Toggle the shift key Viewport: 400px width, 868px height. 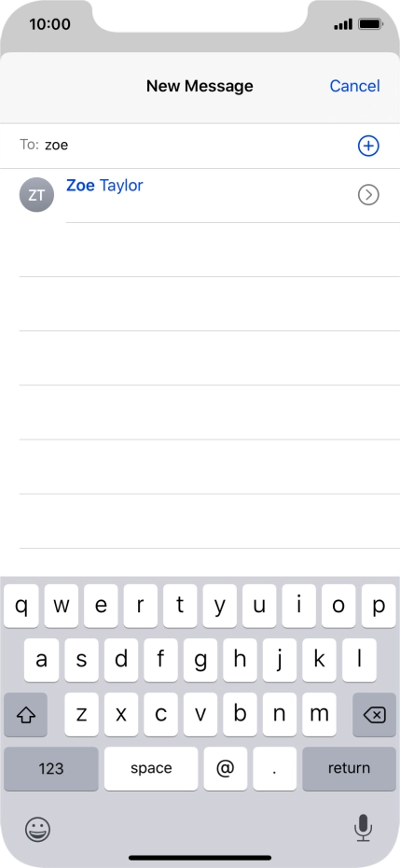click(x=25, y=715)
